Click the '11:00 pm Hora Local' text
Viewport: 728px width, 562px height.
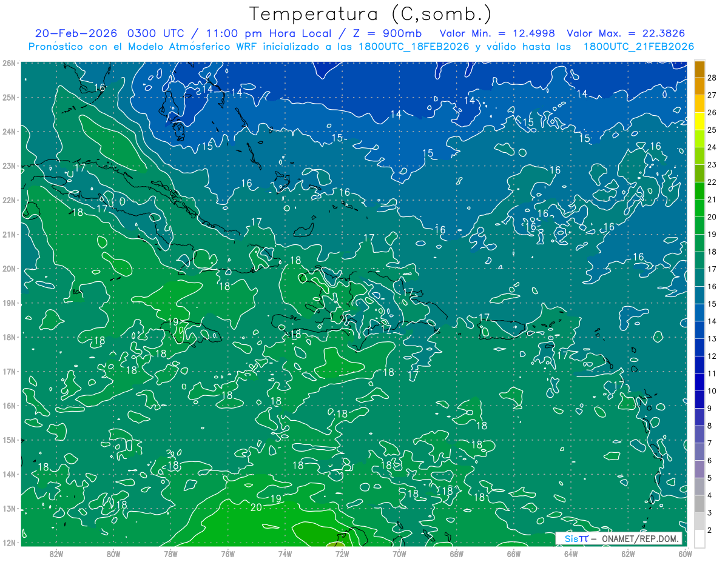coord(268,33)
